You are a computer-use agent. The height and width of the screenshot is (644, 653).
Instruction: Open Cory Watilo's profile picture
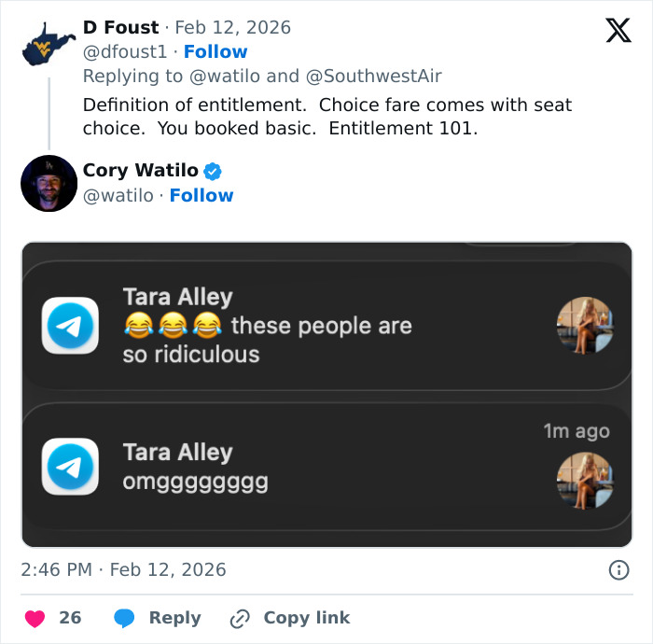point(49,183)
